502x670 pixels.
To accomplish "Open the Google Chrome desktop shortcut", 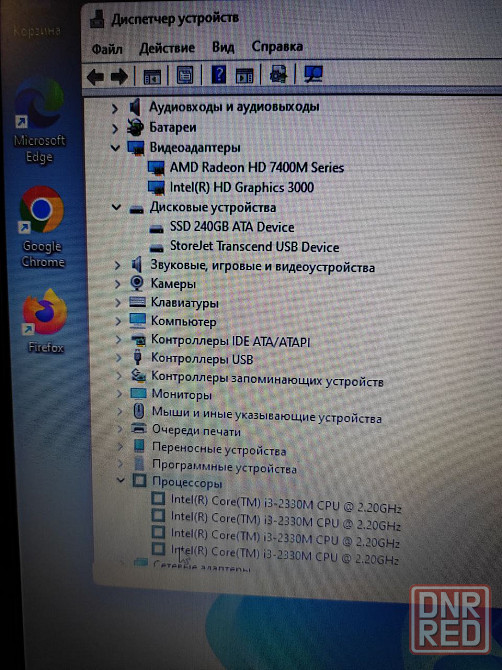I will [42, 227].
